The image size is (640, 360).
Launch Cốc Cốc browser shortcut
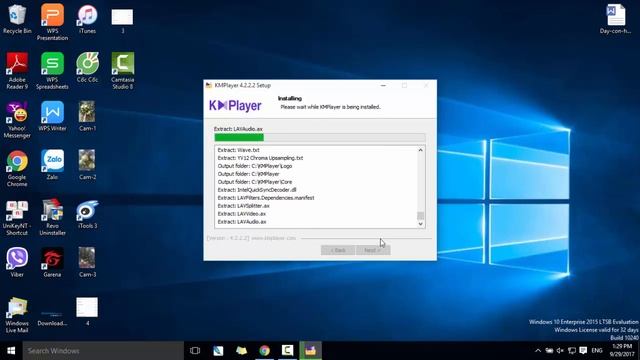pos(87,68)
